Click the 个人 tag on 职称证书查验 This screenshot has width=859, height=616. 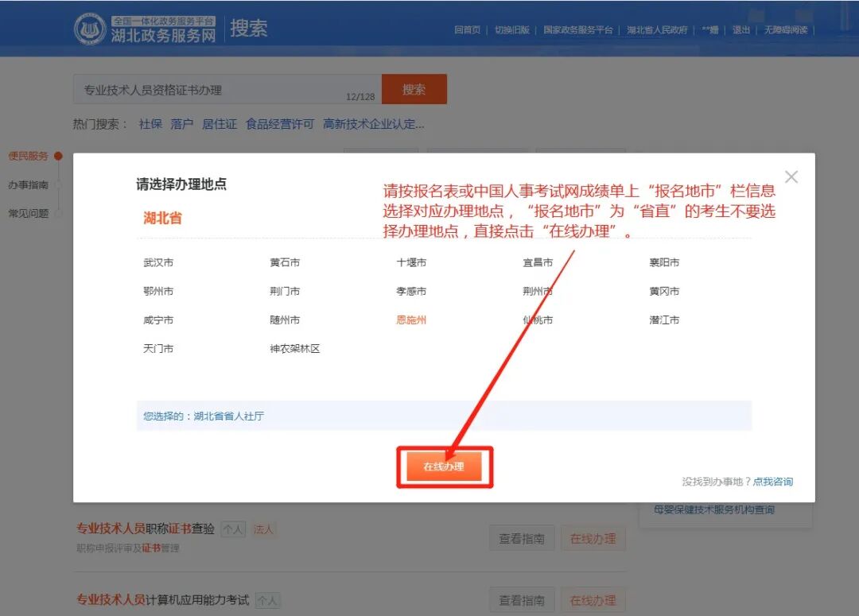click(233, 529)
